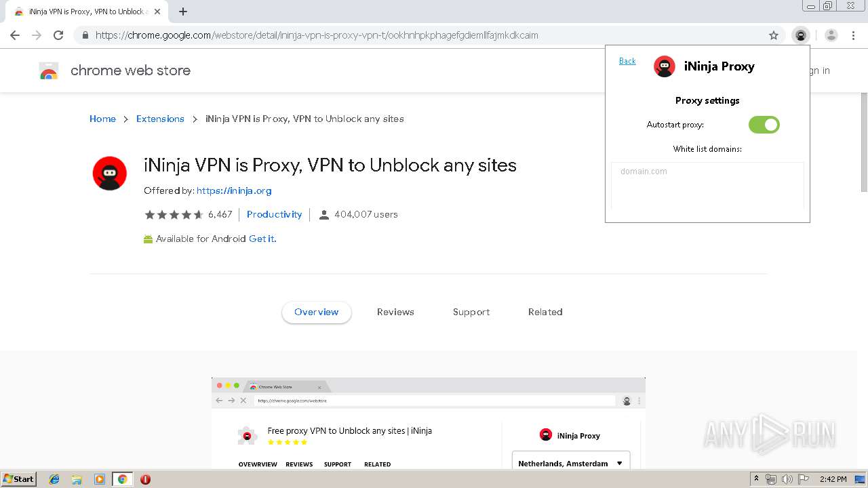Click the users count person icon
The width and height of the screenshot is (868, 488).
click(x=324, y=215)
